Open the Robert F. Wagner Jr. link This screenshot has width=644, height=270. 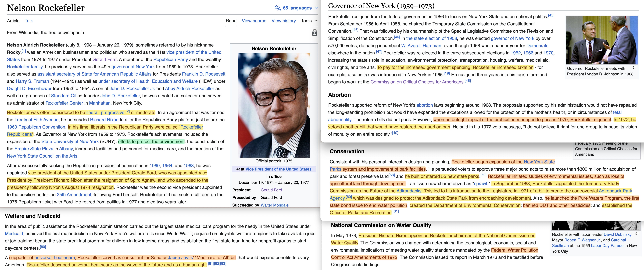click(582, 240)
